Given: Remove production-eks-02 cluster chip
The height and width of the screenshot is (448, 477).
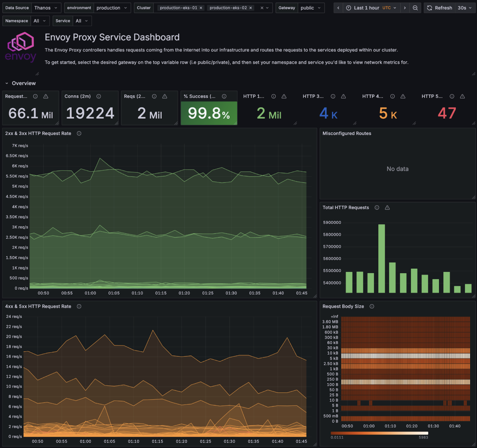Looking at the screenshot, I should pyautogui.click(x=251, y=8).
